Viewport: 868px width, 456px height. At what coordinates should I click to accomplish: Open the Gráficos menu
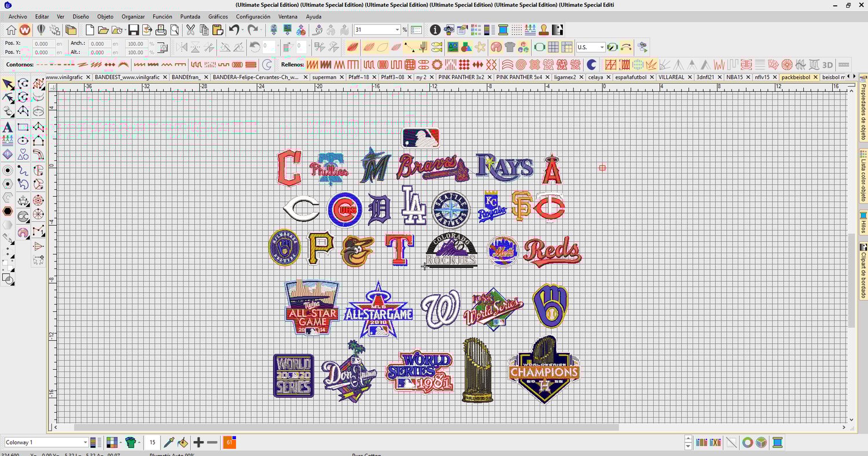(x=218, y=17)
